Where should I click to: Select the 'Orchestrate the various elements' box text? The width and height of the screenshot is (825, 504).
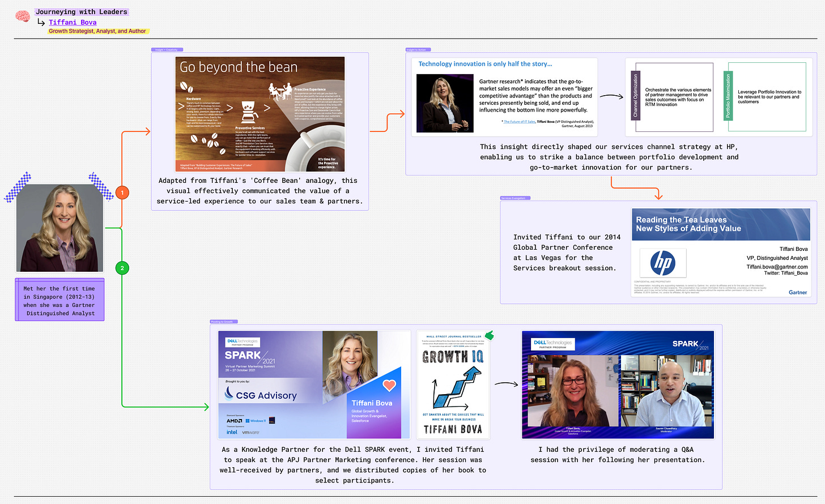click(x=678, y=97)
